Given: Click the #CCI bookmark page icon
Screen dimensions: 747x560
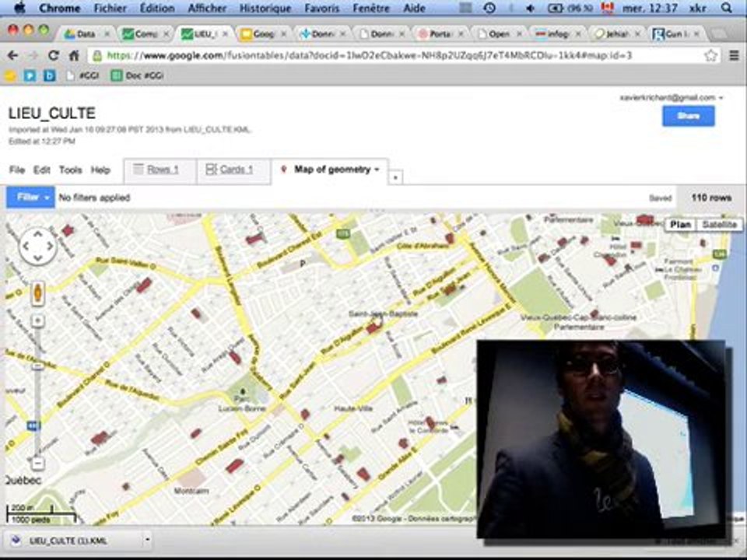Looking at the screenshot, I should pyautogui.click(x=70, y=75).
